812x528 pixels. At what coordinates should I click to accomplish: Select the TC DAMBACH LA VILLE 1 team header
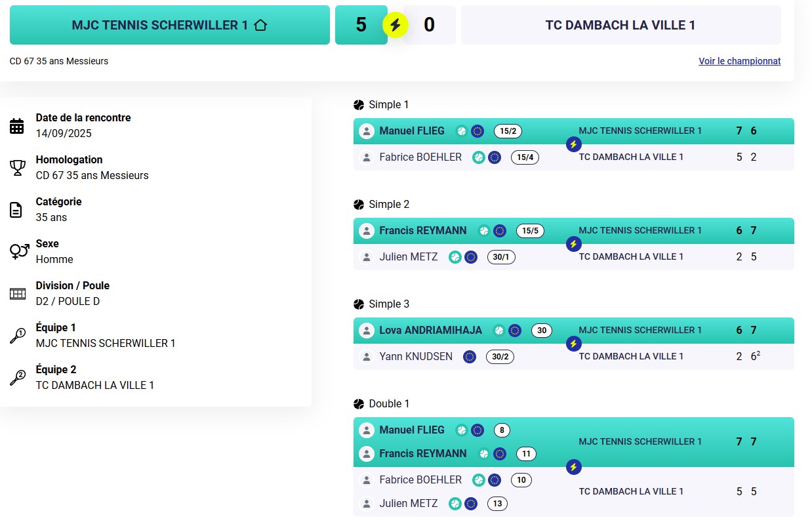click(x=620, y=25)
